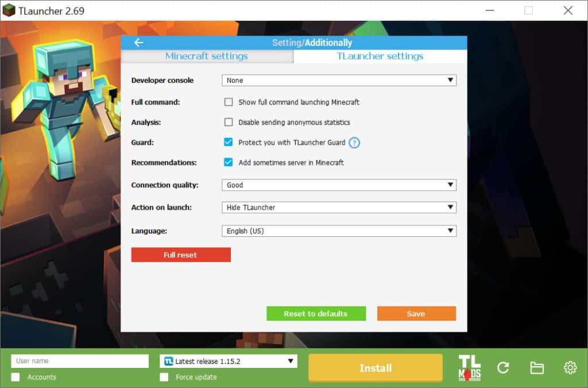Click the orange Save button
Viewport: 588px width, 388px height.
click(x=416, y=314)
